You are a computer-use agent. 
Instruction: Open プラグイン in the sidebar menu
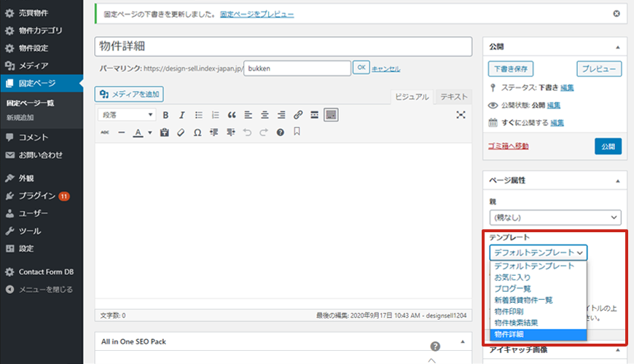tap(36, 196)
